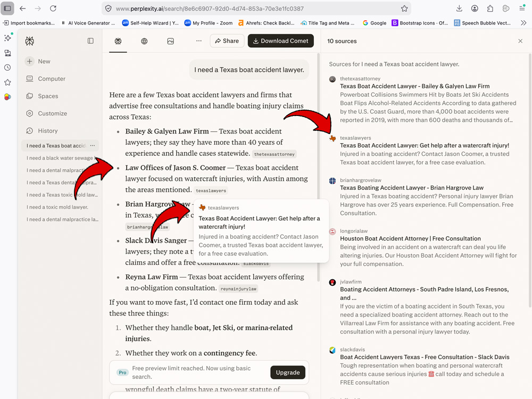The image size is (532, 399).
Task: Close the 10 sources panel
Action: 520,41
